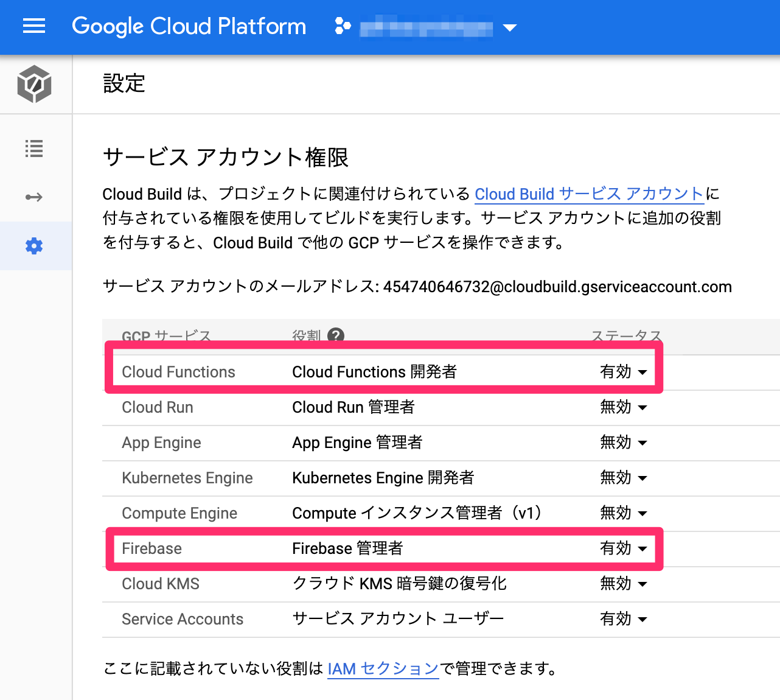
Task: Click the project selector hexagon icon
Action: point(343,26)
